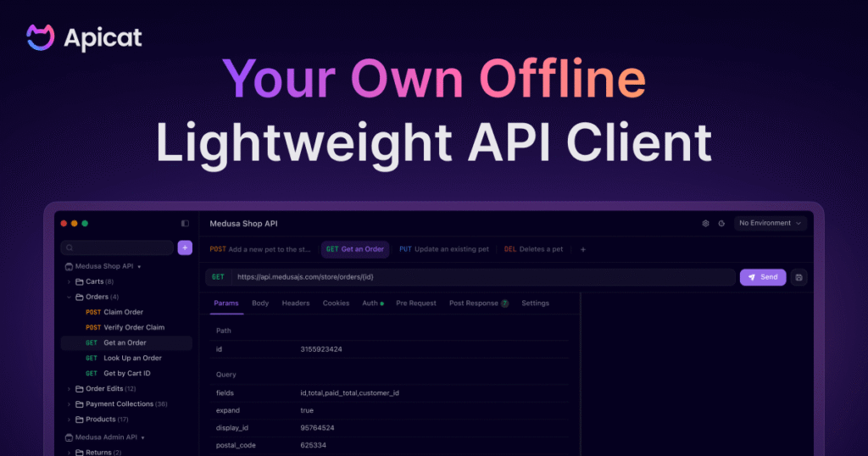Add a new request tab with plus

point(582,249)
